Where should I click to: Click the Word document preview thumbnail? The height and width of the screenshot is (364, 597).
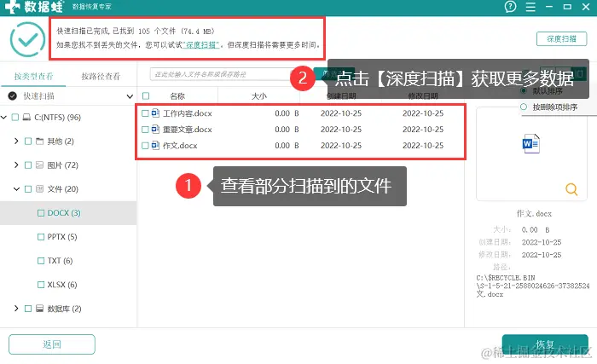[x=531, y=143]
